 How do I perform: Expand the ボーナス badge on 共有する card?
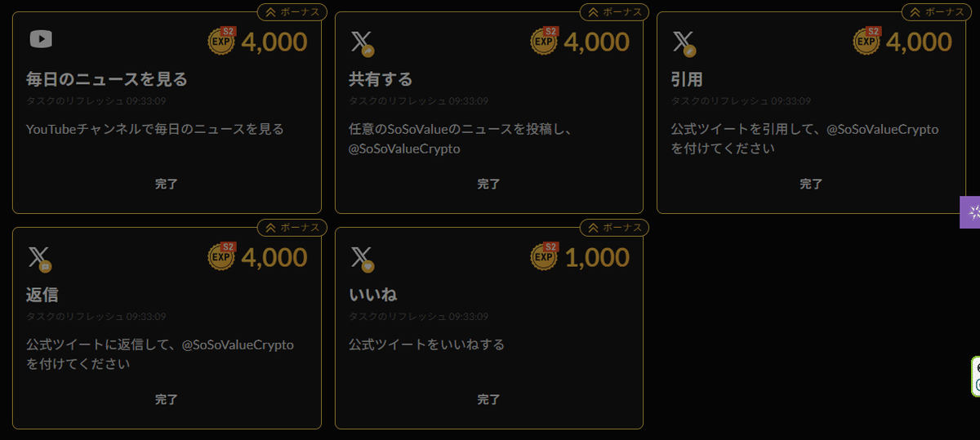614,12
